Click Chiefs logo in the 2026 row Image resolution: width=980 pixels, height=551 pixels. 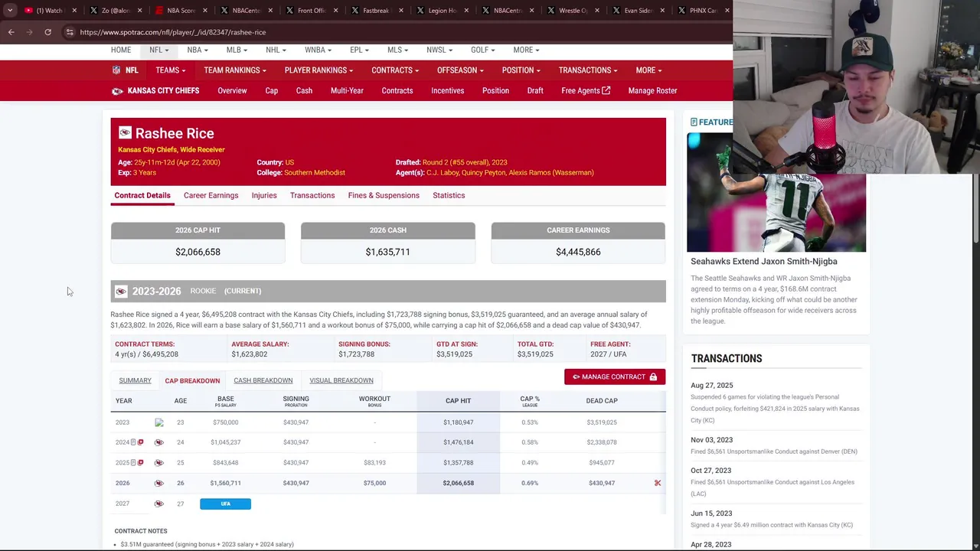158,483
